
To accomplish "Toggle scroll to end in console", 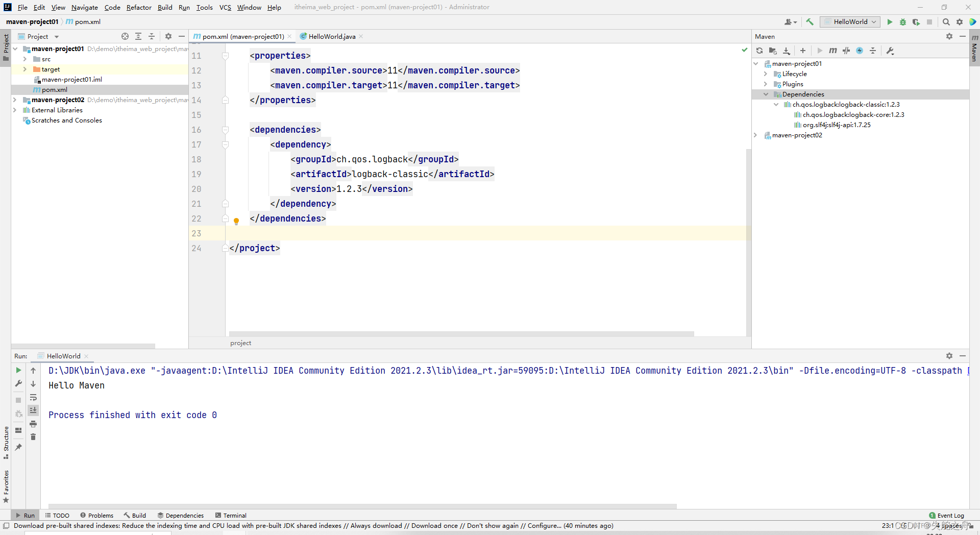I will click(x=33, y=410).
